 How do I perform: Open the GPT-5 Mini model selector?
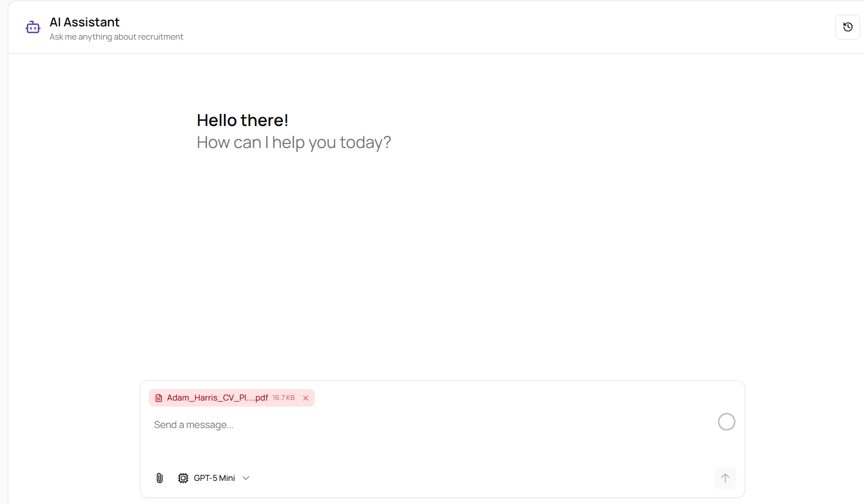(x=215, y=478)
